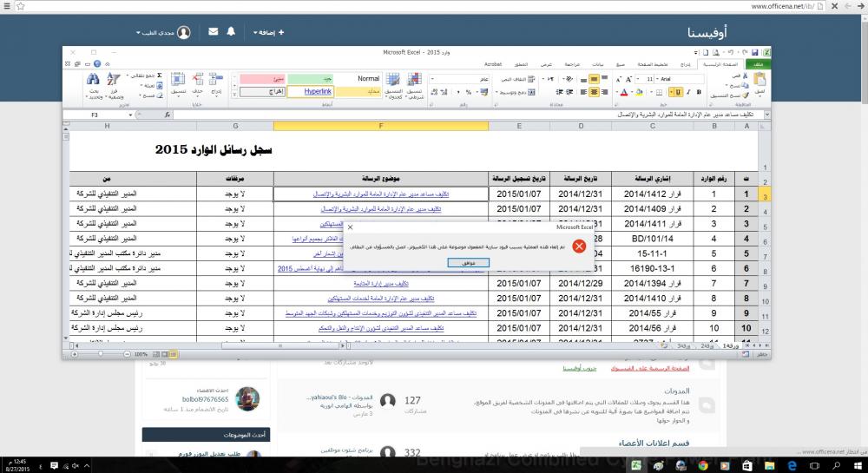Click the Windows Start button

[857, 466]
